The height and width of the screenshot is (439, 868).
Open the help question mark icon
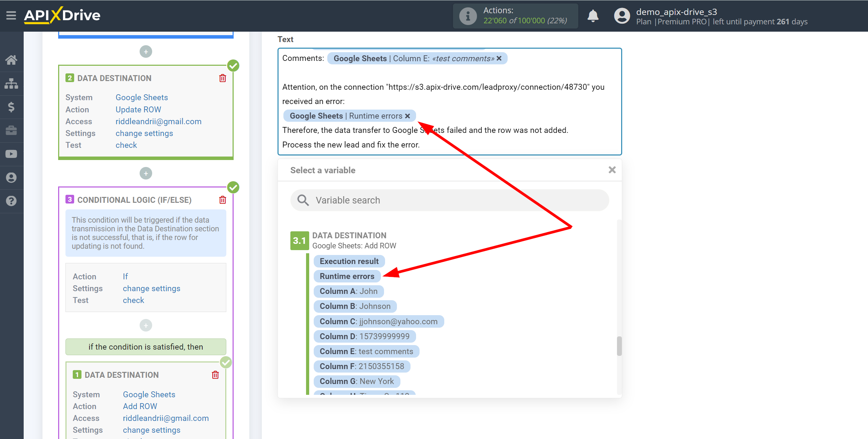click(11, 201)
